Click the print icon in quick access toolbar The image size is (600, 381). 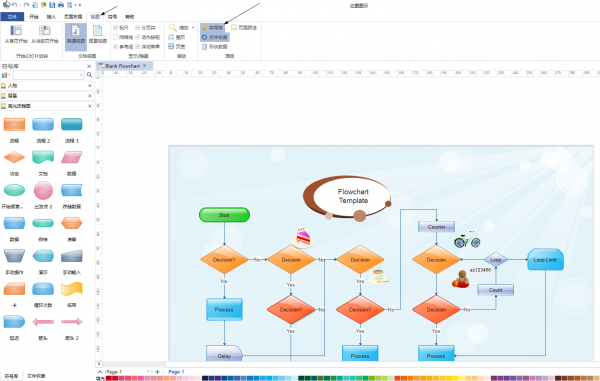click(x=61, y=5)
